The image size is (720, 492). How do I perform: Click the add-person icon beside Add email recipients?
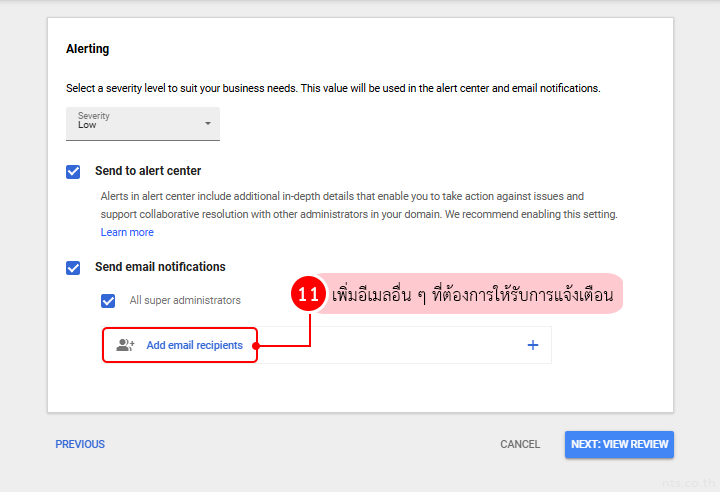125,345
